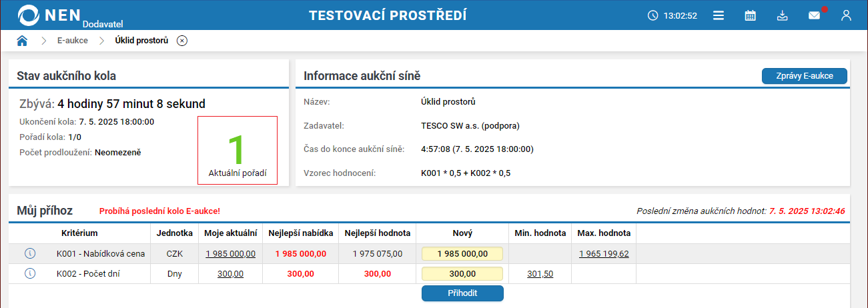The width and height of the screenshot is (868, 308).
Task: Click the download icon in header
Action: tap(783, 15)
